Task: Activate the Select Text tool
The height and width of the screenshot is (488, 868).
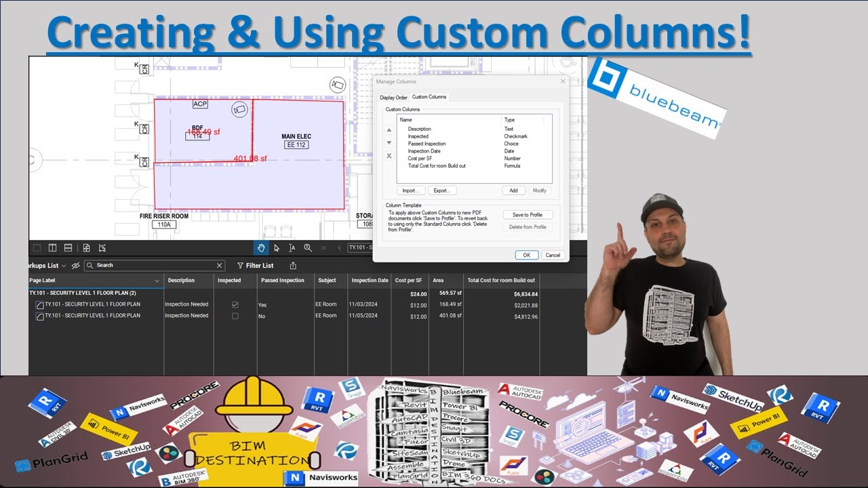Action: point(292,248)
